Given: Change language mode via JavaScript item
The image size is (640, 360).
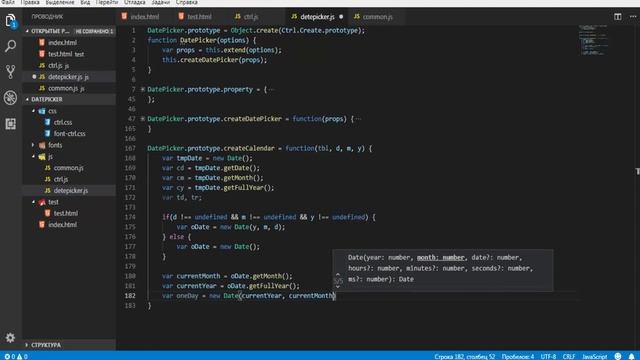Looking at the screenshot, I should click(594, 356).
